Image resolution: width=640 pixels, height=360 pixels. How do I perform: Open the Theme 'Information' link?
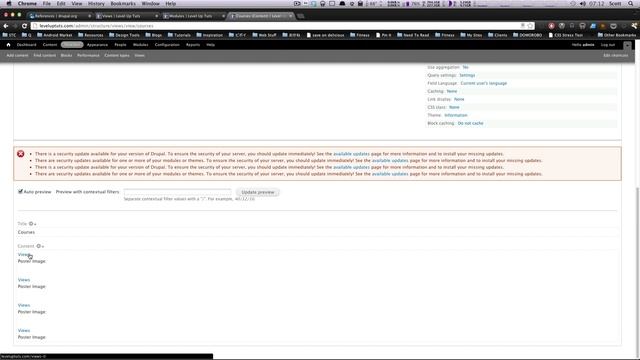click(456, 116)
